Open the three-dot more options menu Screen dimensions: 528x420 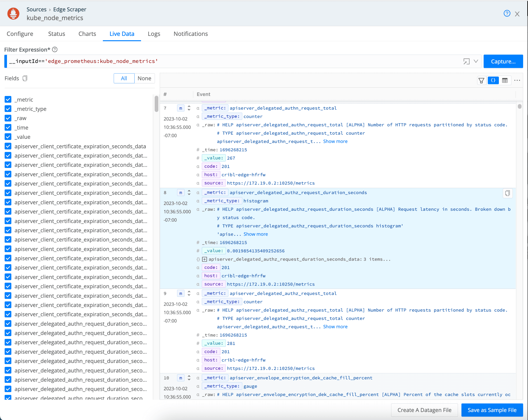point(517,80)
